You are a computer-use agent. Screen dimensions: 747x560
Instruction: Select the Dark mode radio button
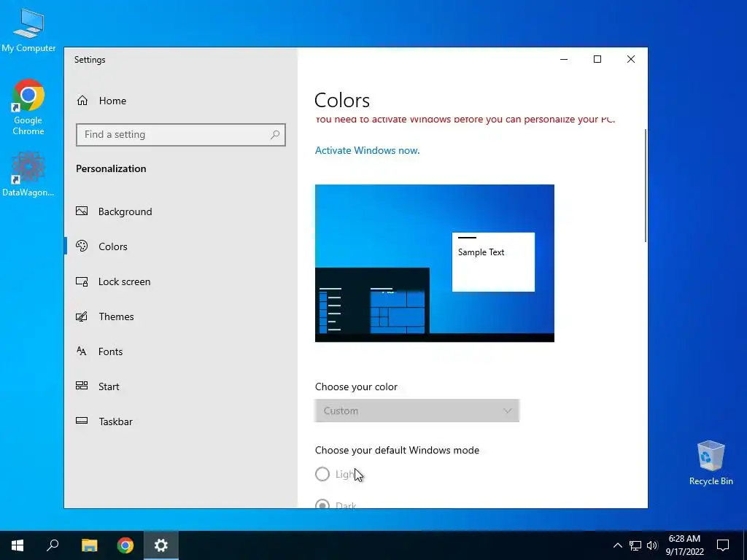tap(322, 504)
